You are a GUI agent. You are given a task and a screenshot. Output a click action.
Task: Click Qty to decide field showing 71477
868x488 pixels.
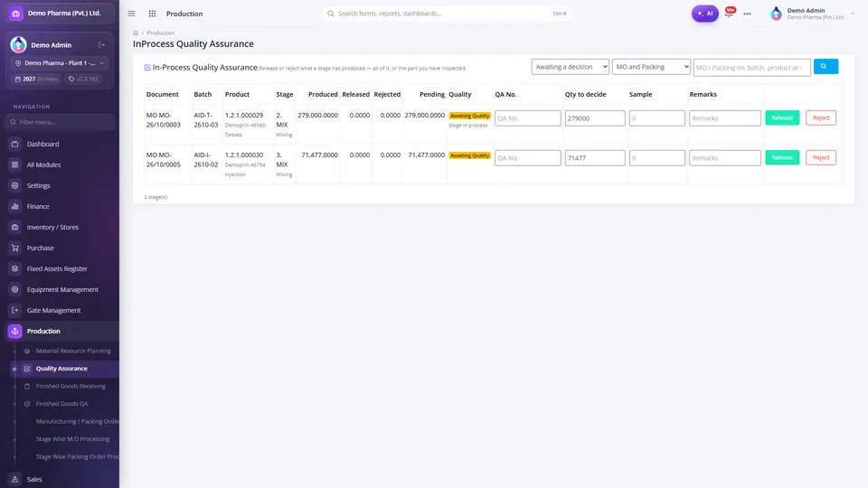click(x=595, y=158)
